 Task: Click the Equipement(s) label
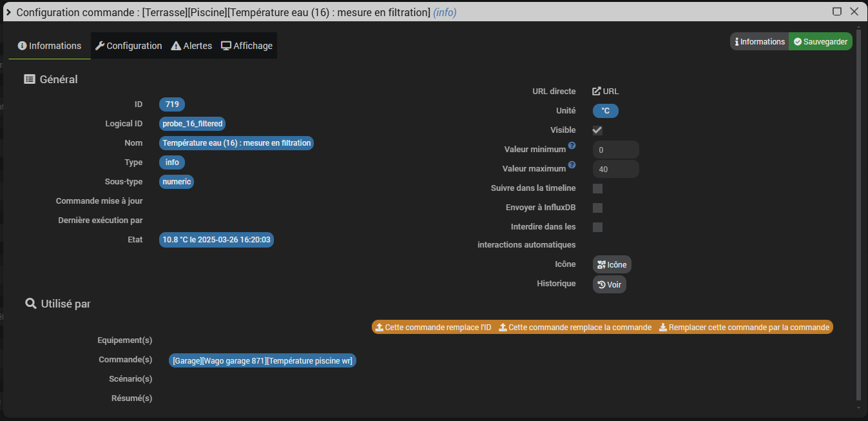pos(125,340)
